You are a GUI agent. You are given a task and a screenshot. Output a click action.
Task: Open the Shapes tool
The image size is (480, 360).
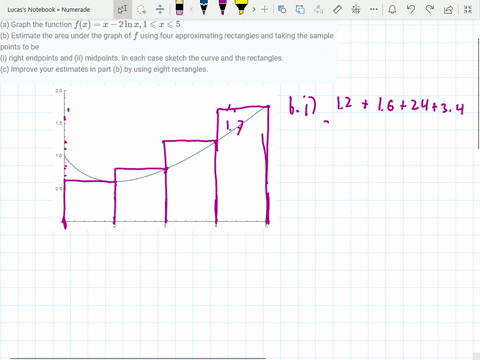pos(282,9)
